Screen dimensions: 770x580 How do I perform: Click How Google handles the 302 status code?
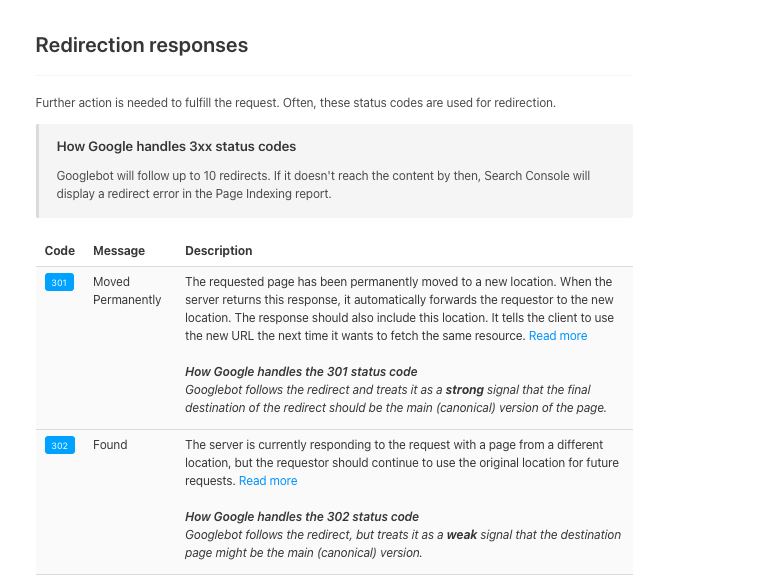point(302,517)
